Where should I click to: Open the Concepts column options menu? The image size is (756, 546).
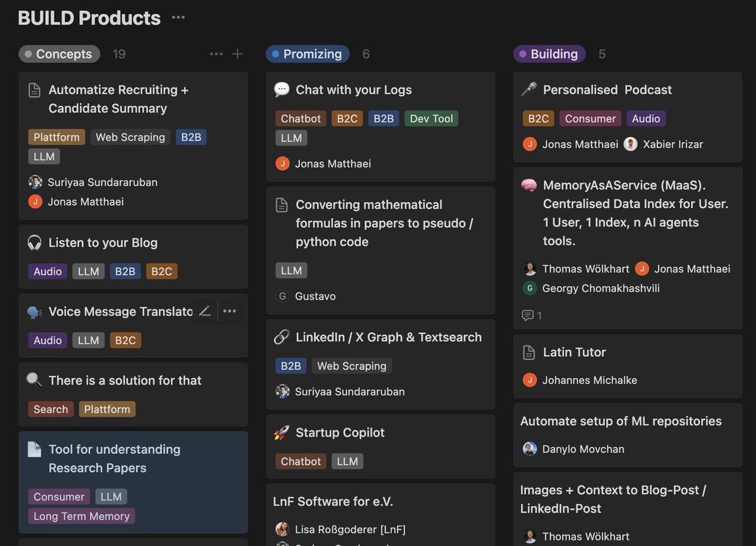216,54
